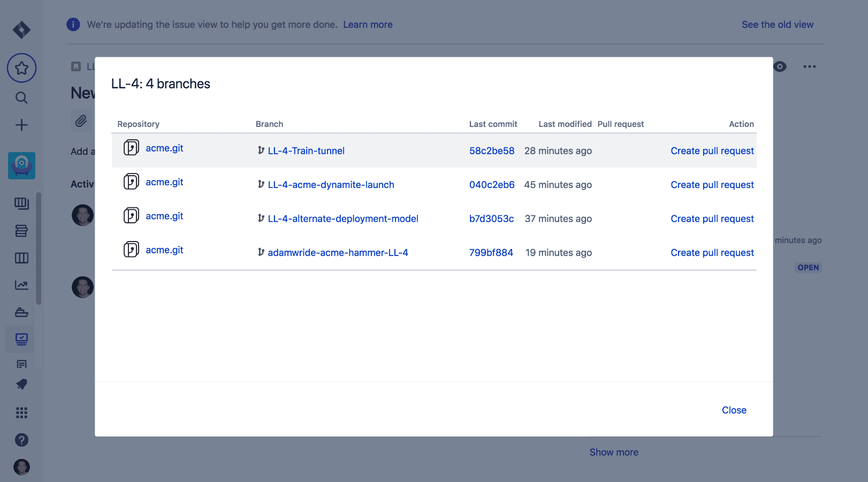Click the releases ship icon
This screenshot has height=482, width=868.
coord(21,312)
